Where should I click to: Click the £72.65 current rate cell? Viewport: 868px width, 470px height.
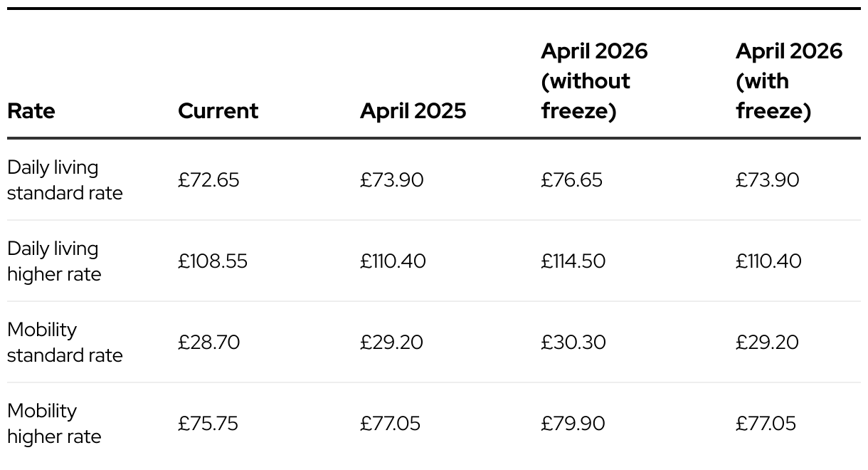tap(208, 180)
